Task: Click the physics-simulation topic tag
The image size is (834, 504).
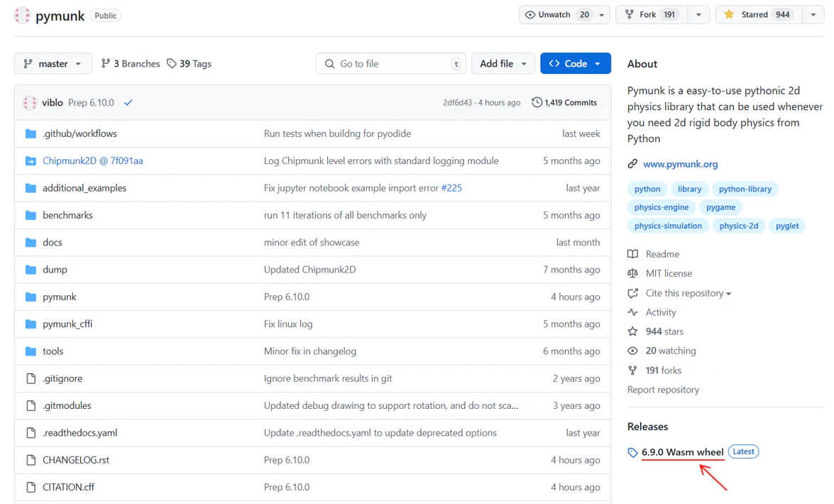Action: coord(668,226)
